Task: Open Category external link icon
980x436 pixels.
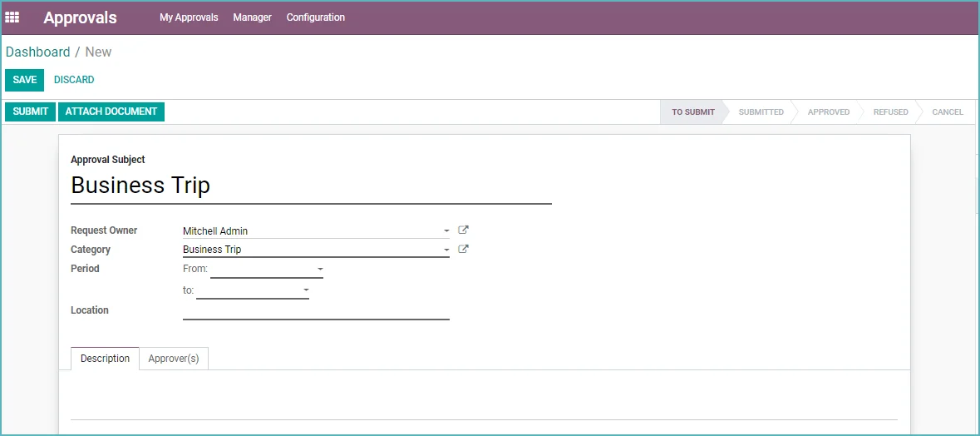Action: click(x=463, y=249)
